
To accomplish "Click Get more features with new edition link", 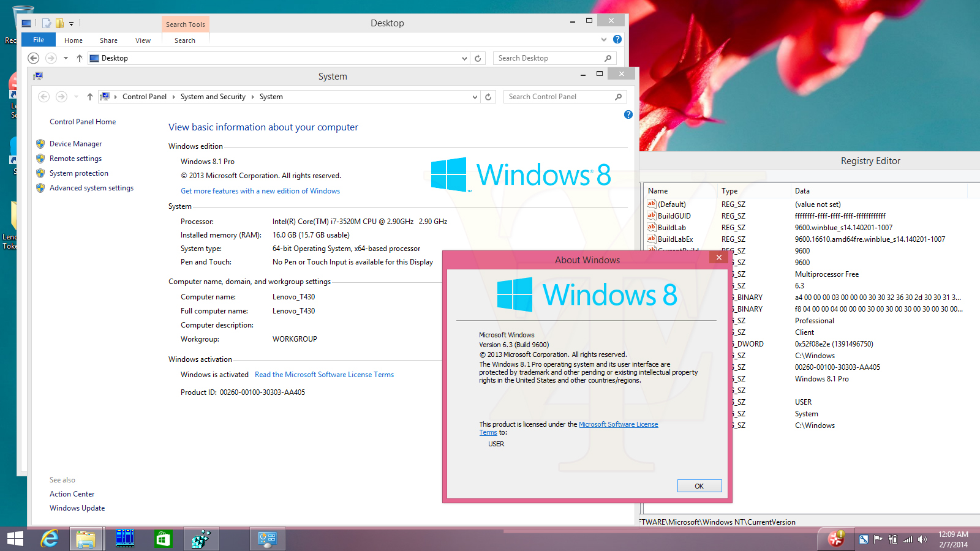I will [x=260, y=191].
